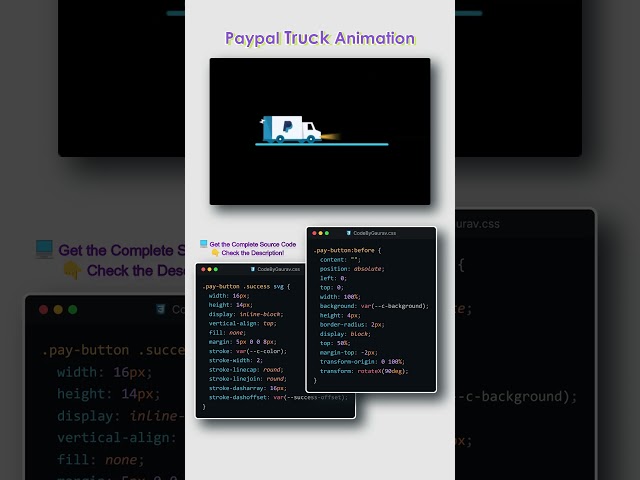Click the blue road line under the truck
The height and width of the screenshot is (480, 640).
pos(322,144)
